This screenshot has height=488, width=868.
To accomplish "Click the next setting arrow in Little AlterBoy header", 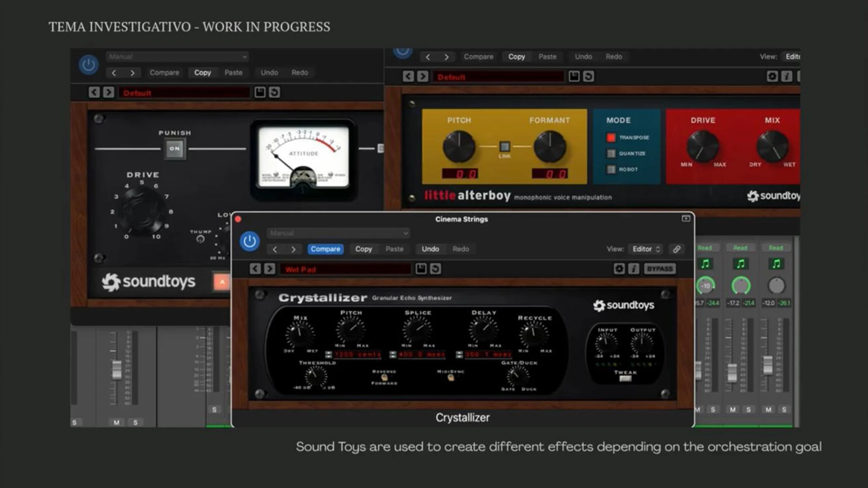I will 447,56.
